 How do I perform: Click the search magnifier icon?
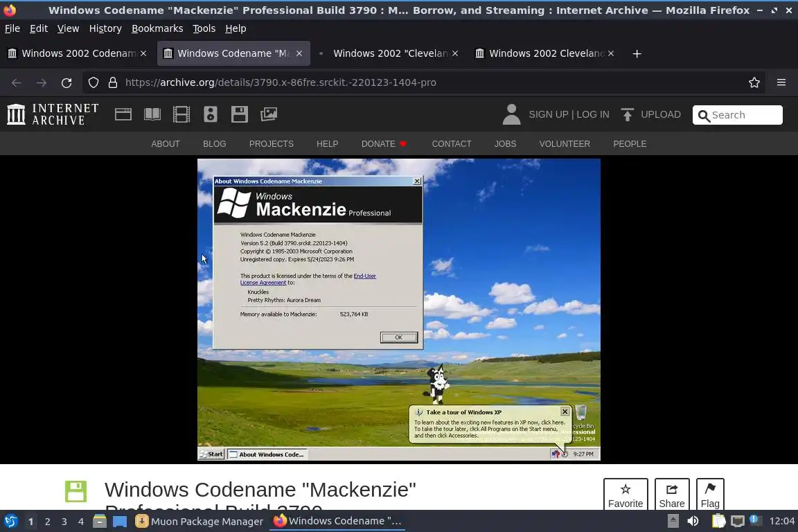pos(704,116)
